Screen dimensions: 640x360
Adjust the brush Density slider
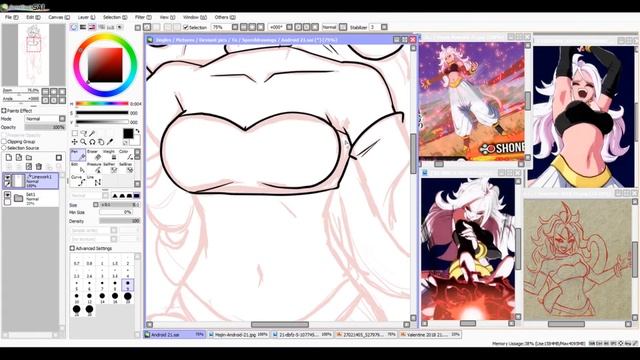point(120,221)
